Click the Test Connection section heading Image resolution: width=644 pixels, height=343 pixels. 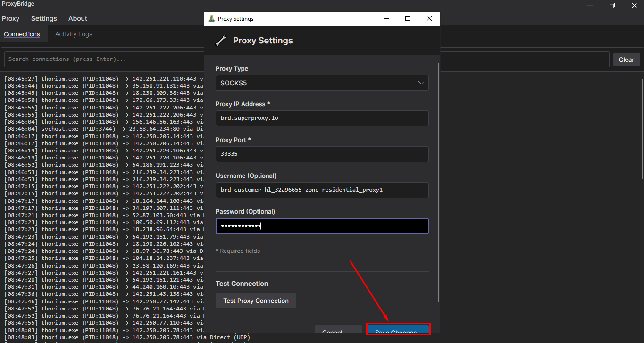tap(242, 284)
